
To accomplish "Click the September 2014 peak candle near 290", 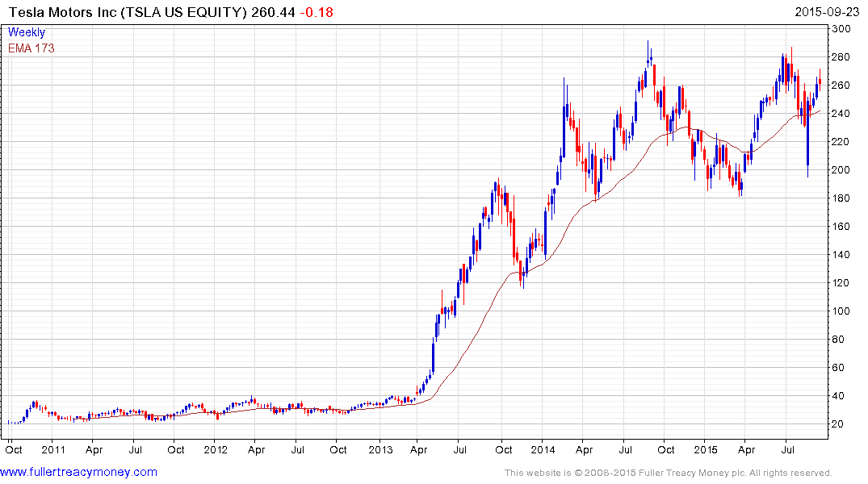I will [x=648, y=54].
